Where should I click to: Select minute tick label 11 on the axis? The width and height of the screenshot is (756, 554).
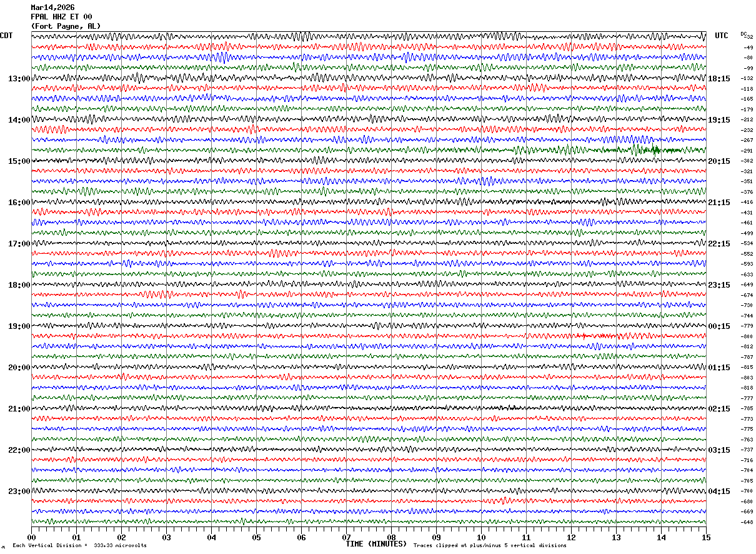(x=526, y=537)
